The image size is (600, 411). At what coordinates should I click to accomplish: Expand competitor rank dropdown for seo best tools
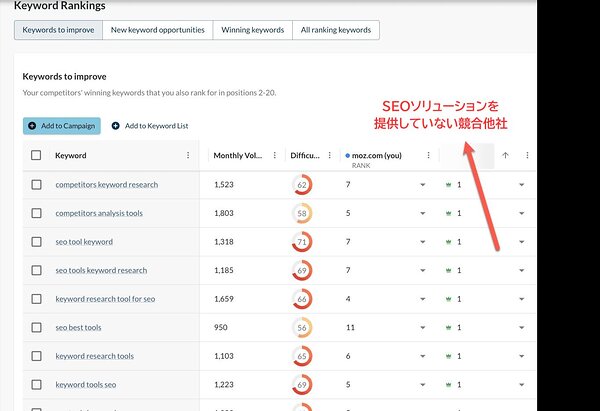pyautogui.click(x=522, y=328)
